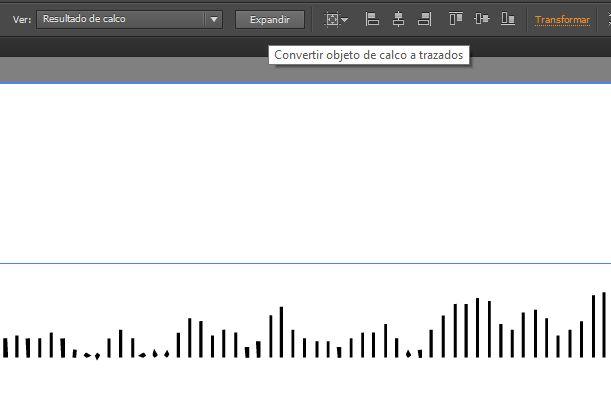This screenshot has height=396, width=611.
Task: Open the 'Resultado de calco' view dropdown
Action: [x=129, y=19]
